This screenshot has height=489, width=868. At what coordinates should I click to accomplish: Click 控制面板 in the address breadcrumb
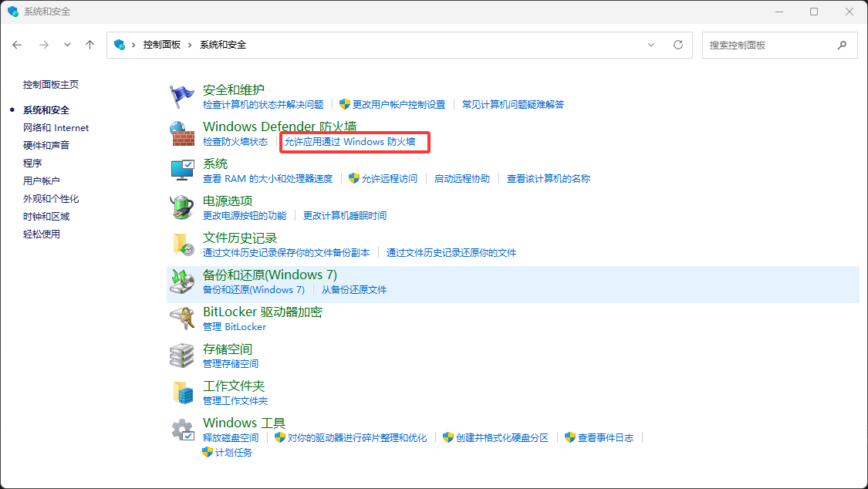click(162, 45)
